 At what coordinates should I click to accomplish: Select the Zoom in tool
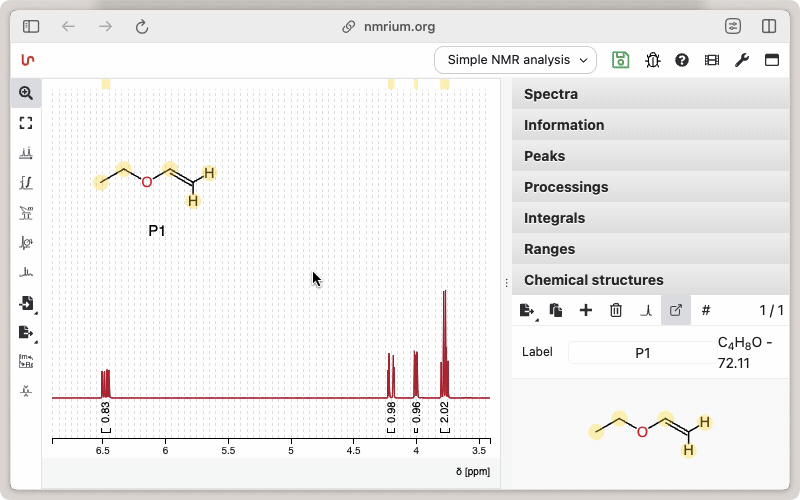[x=26, y=93]
